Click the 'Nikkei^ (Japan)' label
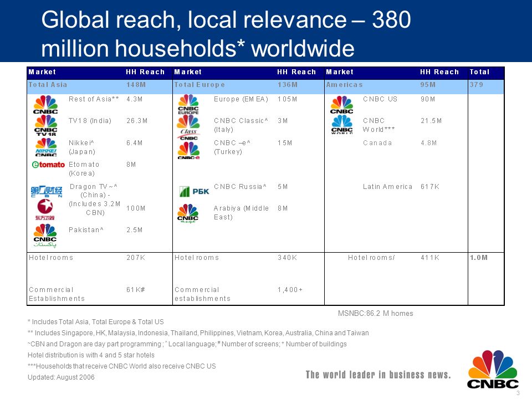 coord(82,147)
